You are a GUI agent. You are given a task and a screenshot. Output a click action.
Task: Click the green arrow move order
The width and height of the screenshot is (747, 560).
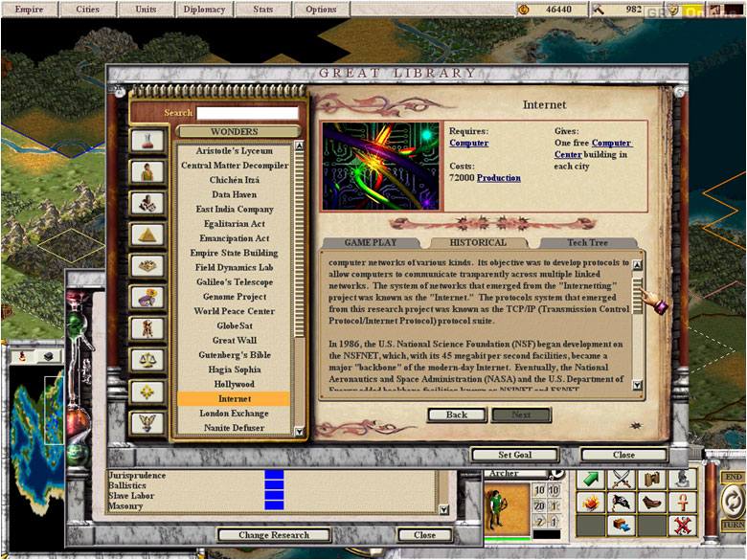click(592, 480)
